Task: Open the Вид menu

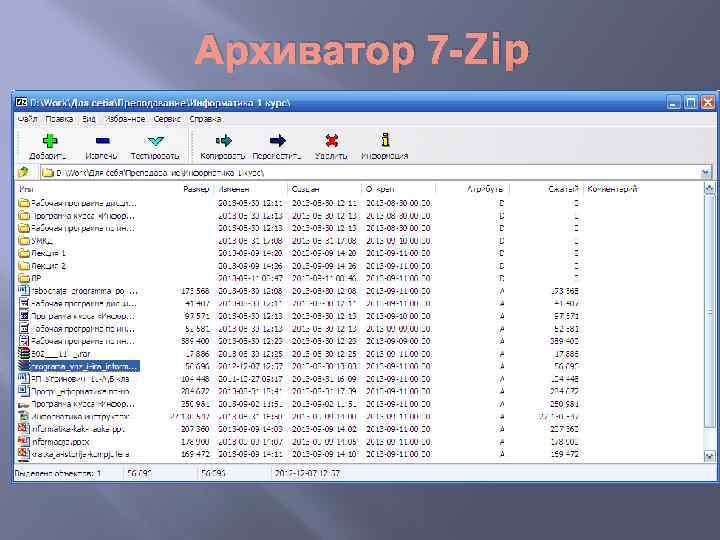Action: coord(89,119)
